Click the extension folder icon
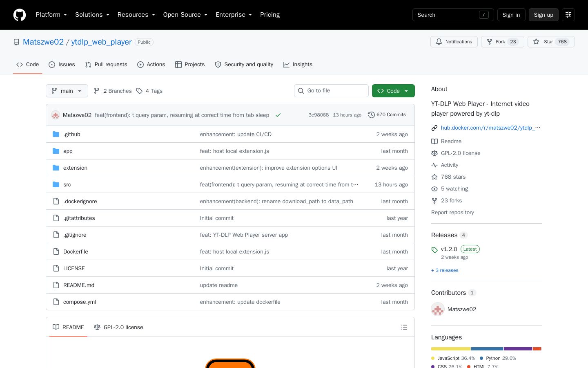The width and height of the screenshot is (588, 368). (x=56, y=168)
